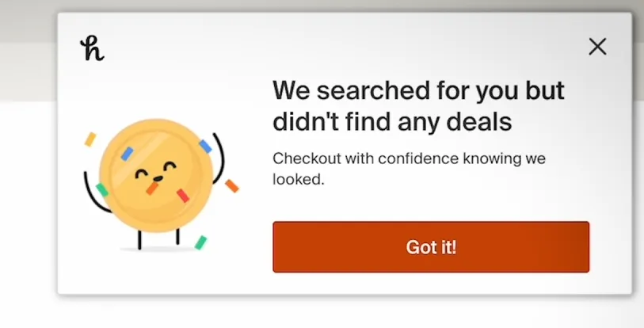Click the red confetti piece on the coin
The width and height of the screenshot is (644, 328).
pyautogui.click(x=183, y=195)
